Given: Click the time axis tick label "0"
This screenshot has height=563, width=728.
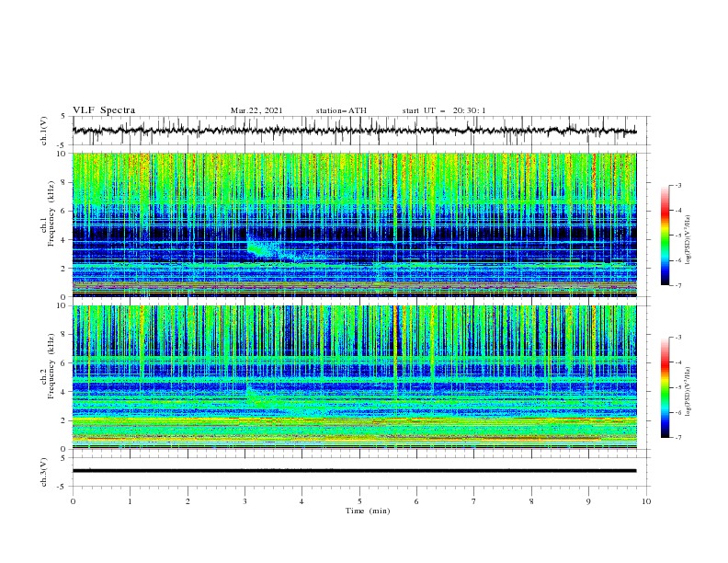Looking at the screenshot, I should tap(73, 501).
